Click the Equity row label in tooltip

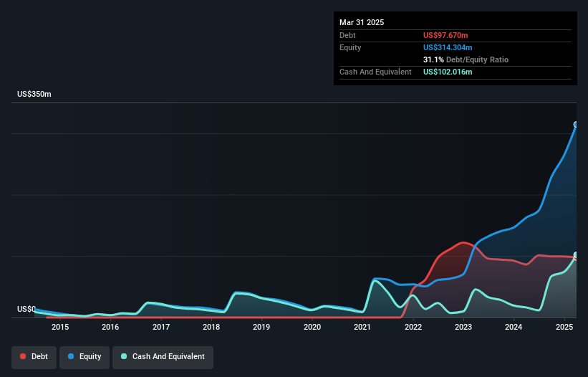tap(350, 47)
